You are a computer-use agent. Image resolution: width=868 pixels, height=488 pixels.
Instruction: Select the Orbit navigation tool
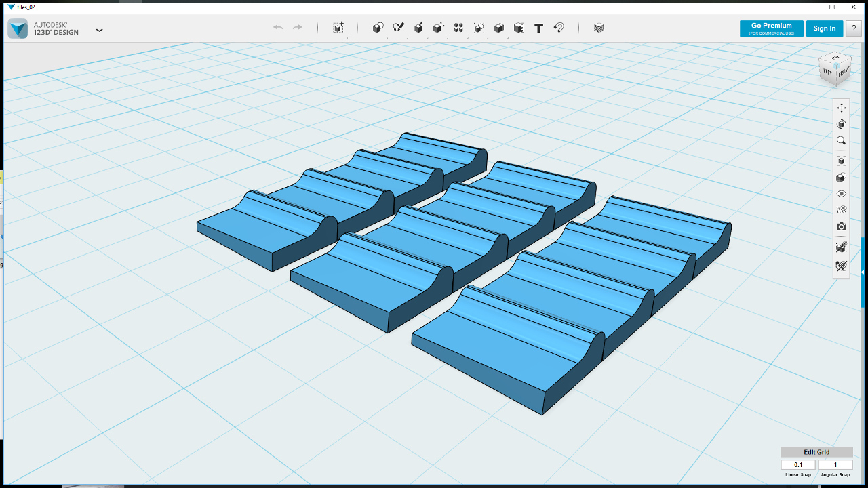pos(842,124)
